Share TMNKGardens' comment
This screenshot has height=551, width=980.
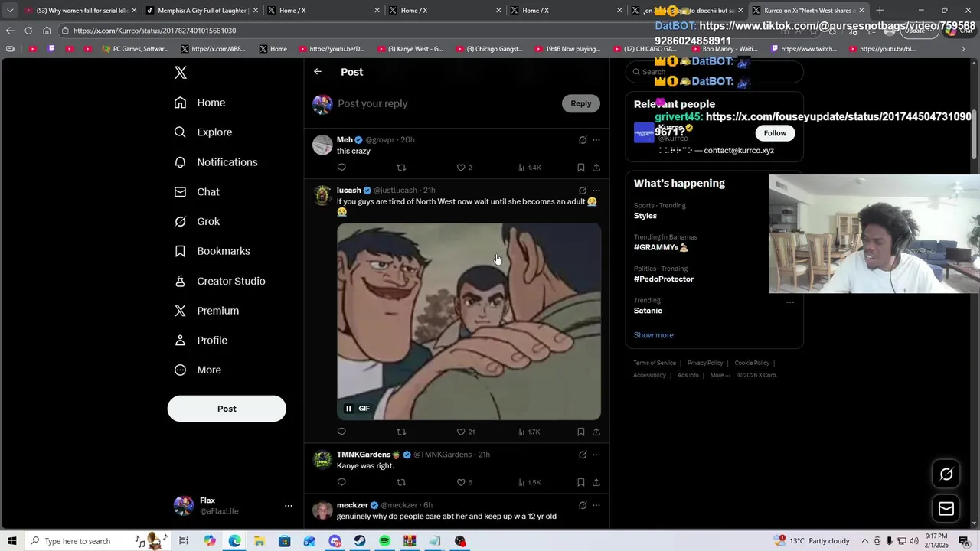point(596,482)
